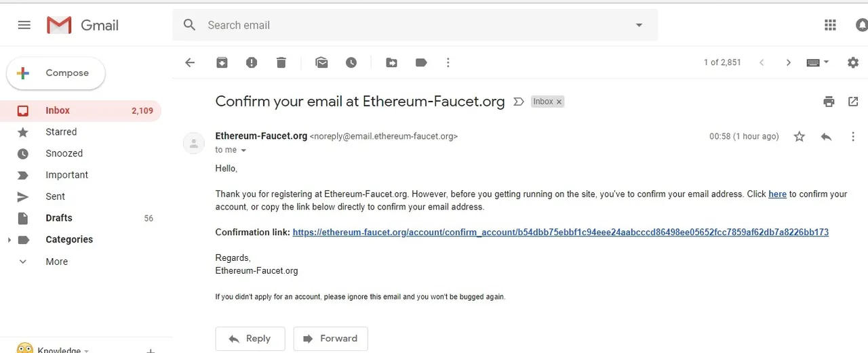868x353 pixels.
Task: Toggle the importance marker beside the subject
Action: click(x=519, y=102)
